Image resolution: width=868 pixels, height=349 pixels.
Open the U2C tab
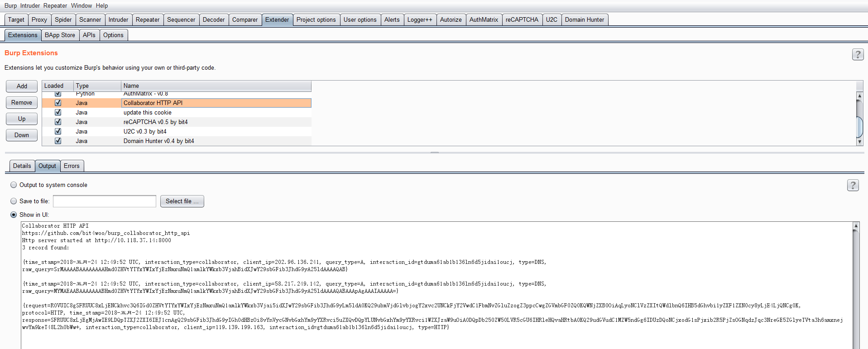coord(551,19)
